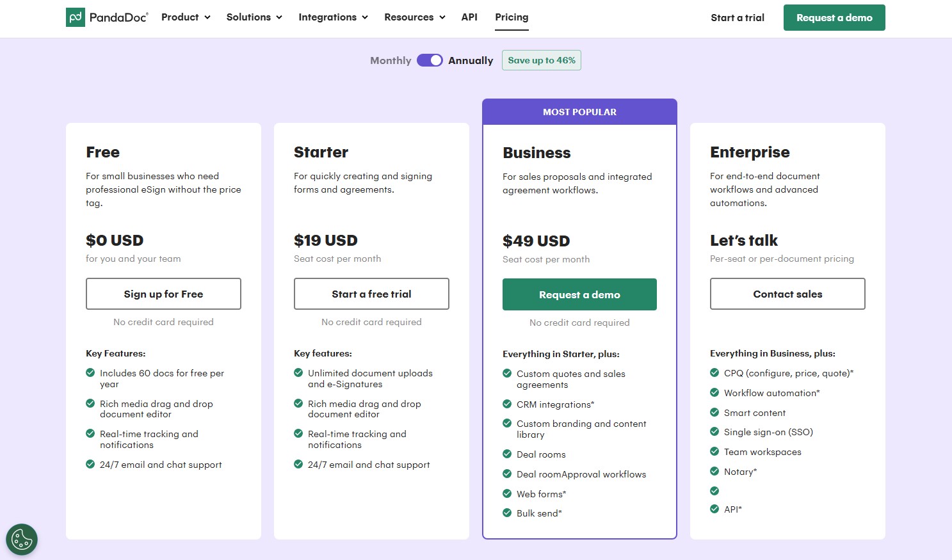Click checkmark icon beside Bulk send
The width and height of the screenshot is (952, 560).
click(507, 513)
